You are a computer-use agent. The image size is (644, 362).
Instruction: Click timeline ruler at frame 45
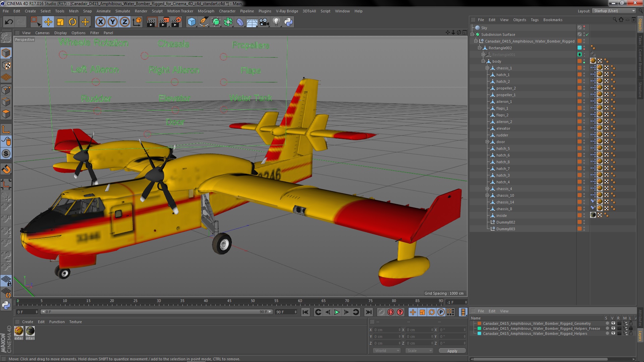tap(229, 301)
